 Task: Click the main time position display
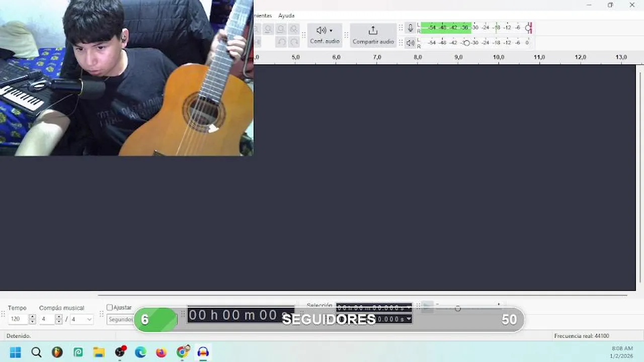241,315
